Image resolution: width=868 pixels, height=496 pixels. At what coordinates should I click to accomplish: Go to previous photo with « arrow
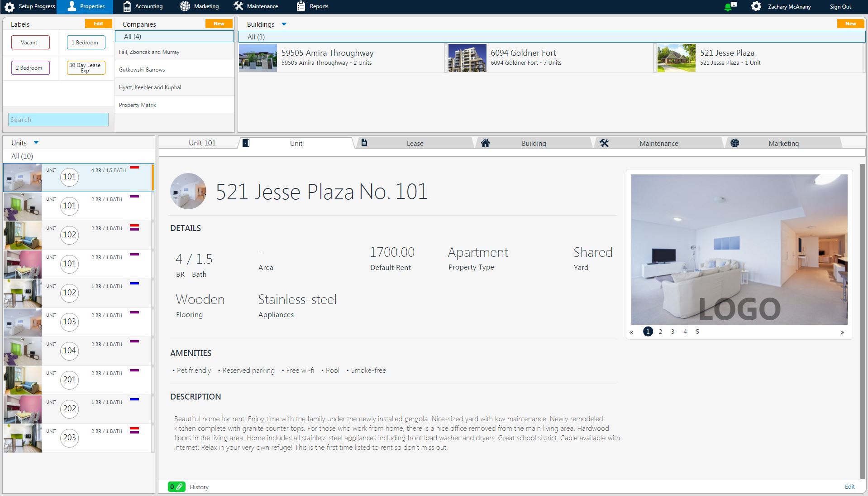pyautogui.click(x=631, y=332)
